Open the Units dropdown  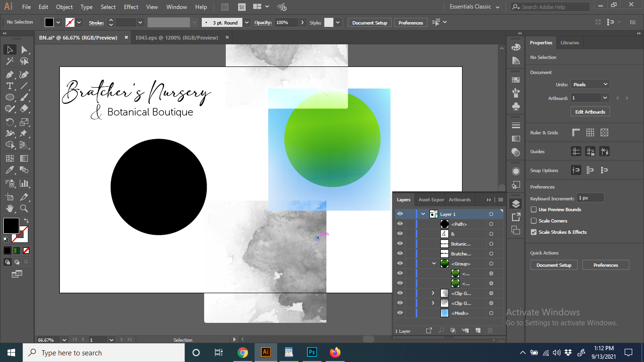(590, 84)
